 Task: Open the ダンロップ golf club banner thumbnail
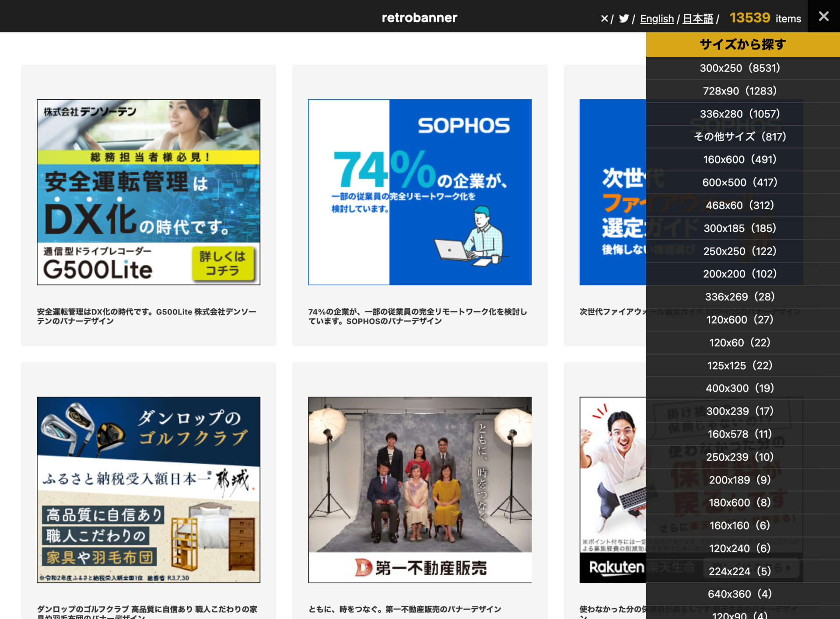148,490
